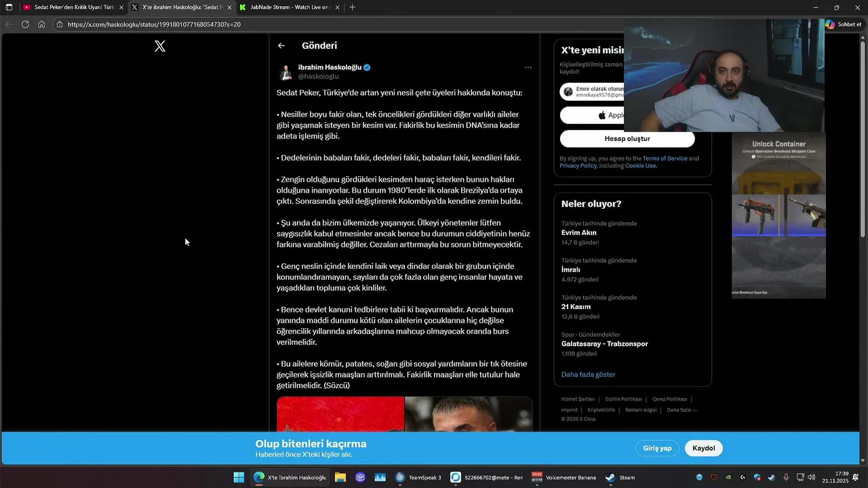
Task: Open the red image on the left of the post
Action: point(340,414)
